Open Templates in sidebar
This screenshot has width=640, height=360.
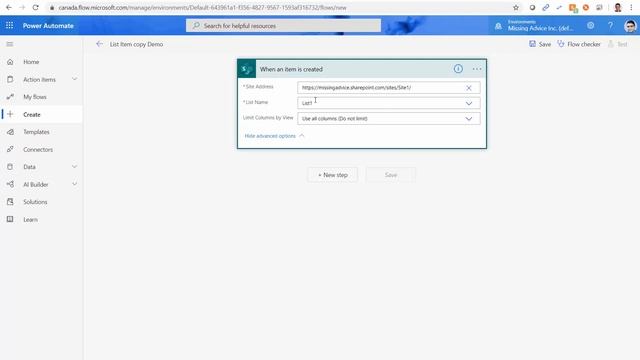pyautogui.click(x=36, y=132)
